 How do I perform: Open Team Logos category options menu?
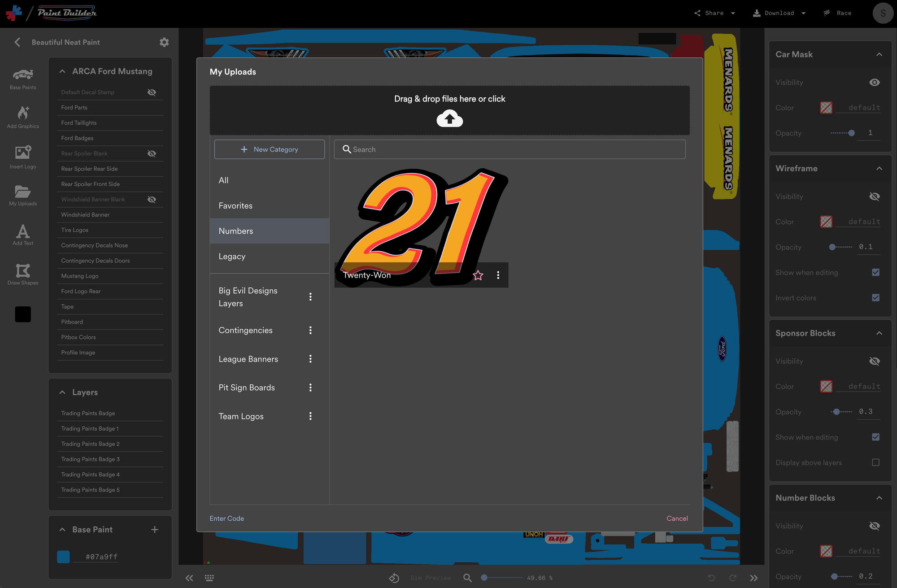pyautogui.click(x=310, y=416)
